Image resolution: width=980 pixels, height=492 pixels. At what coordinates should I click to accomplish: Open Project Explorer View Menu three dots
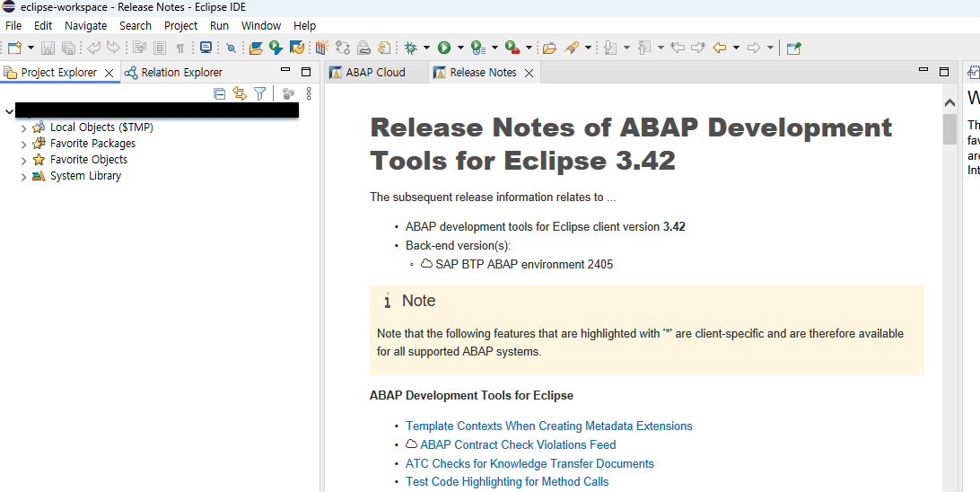coord(308,93)
